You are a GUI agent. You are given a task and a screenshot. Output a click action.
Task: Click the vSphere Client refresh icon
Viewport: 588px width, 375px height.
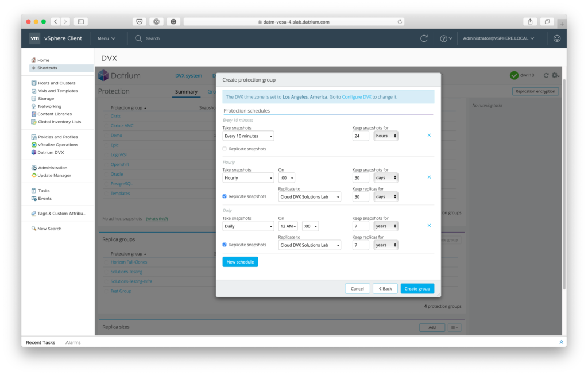[x=424, y=38]
